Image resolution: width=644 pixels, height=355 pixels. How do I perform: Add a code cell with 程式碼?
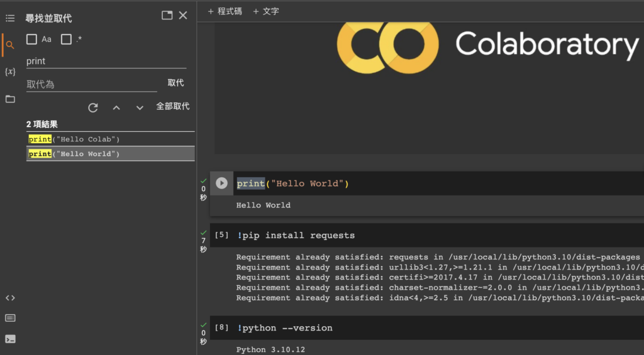225,11
